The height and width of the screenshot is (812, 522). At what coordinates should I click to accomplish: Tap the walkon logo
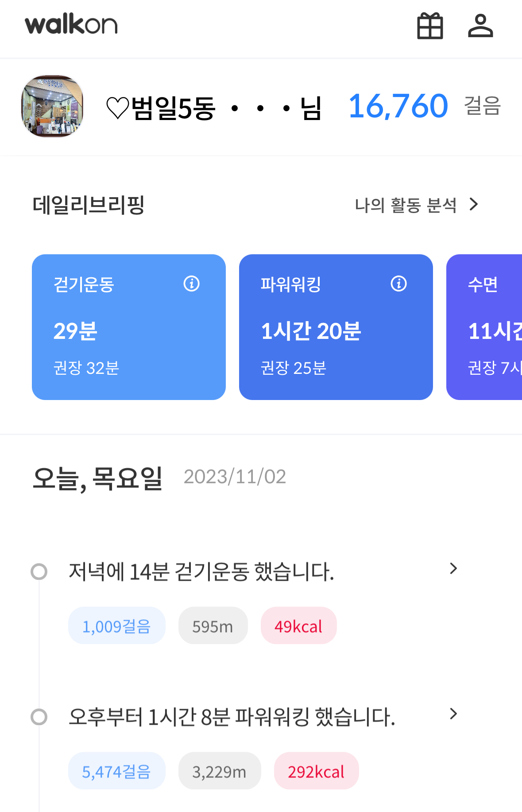tap(71, 24)
